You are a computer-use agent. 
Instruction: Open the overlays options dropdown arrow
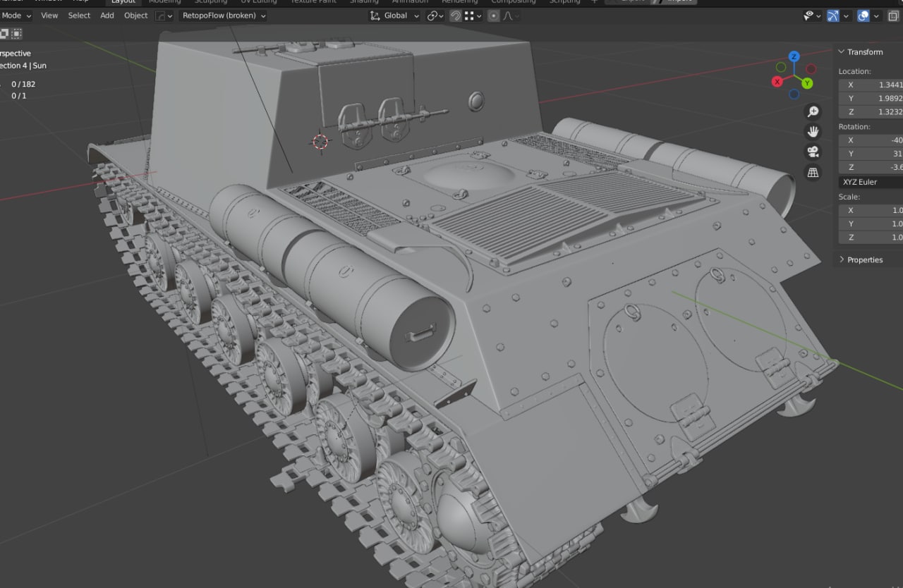pos(875,16)
